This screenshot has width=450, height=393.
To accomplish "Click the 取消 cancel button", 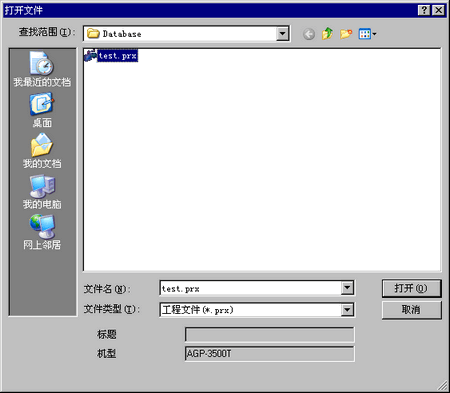I will pos(411,310).
